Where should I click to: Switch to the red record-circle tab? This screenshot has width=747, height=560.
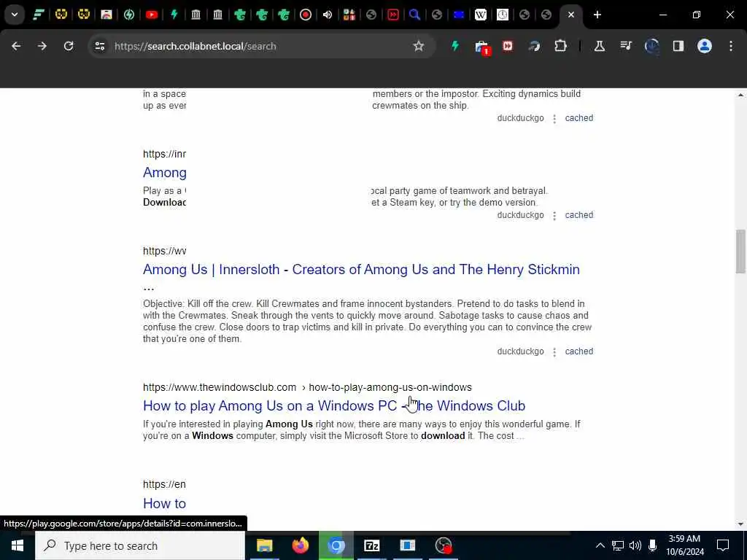(306, 15)
